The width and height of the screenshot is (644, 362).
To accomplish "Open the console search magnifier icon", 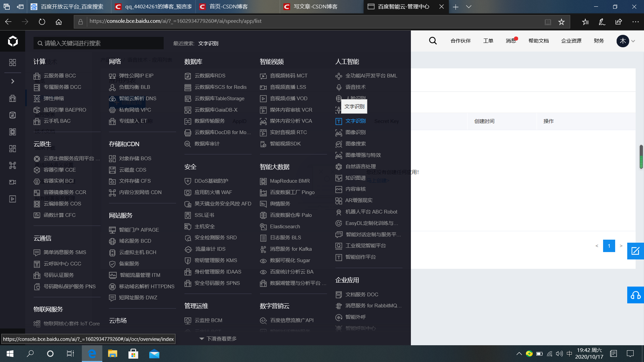I will click(x=433, y=41).
